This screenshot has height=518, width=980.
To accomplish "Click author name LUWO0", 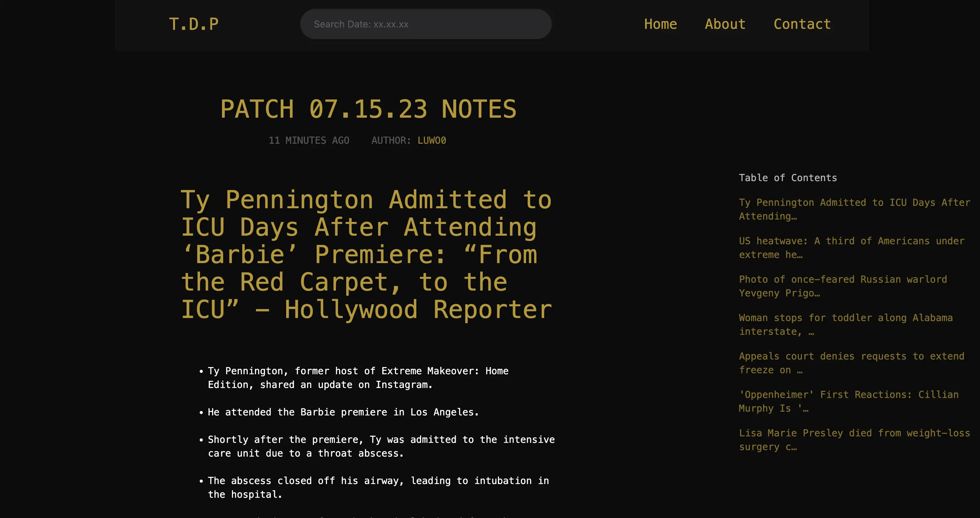I will coord(431,140).
